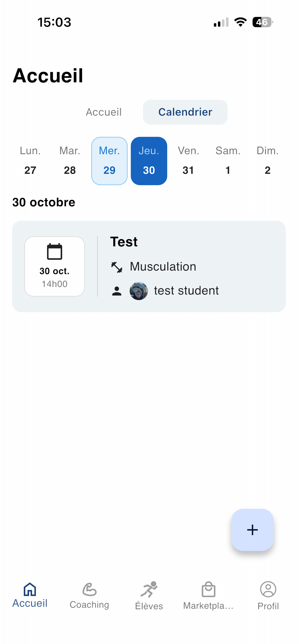The width and height of the screenshot is (298, 644).
Task: Open the Profil user icon
Action: (268, 589)
